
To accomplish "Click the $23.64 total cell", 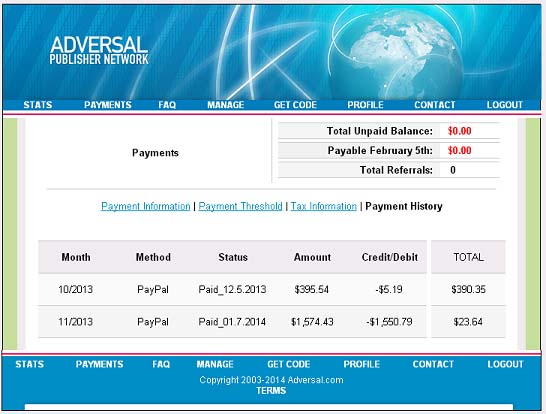I will pos(468,321).
